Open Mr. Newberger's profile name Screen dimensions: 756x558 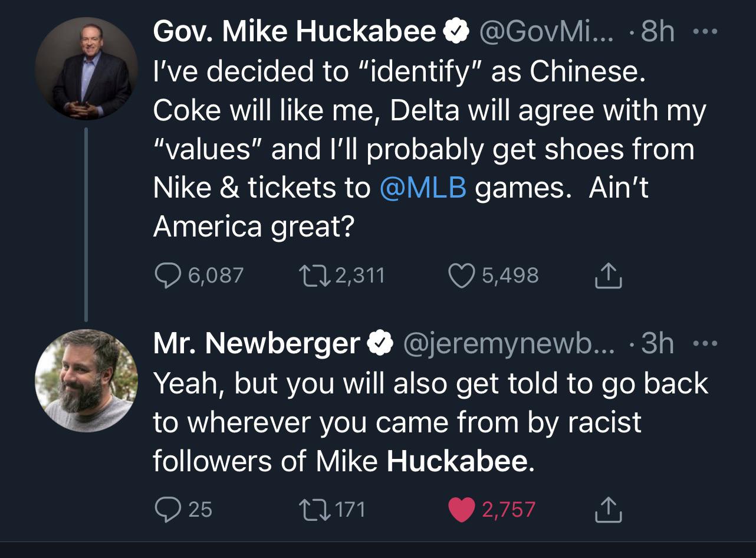257,343
